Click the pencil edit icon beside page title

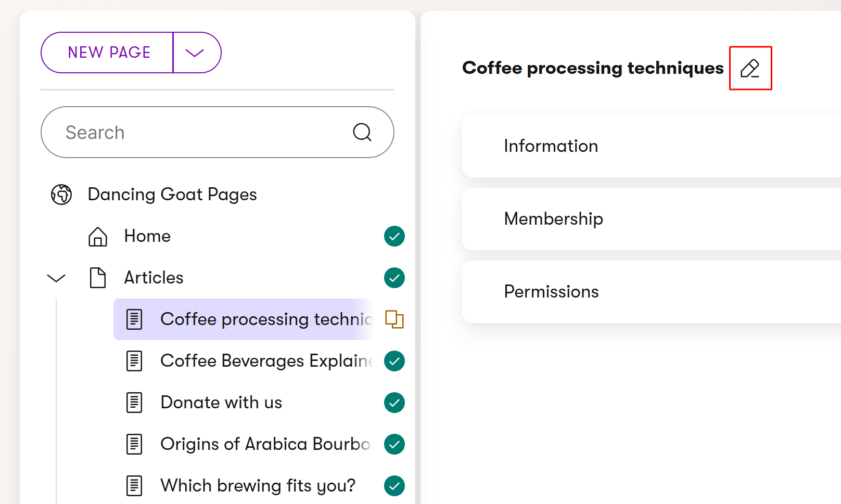pyautogui.click(x=750, y=68)
